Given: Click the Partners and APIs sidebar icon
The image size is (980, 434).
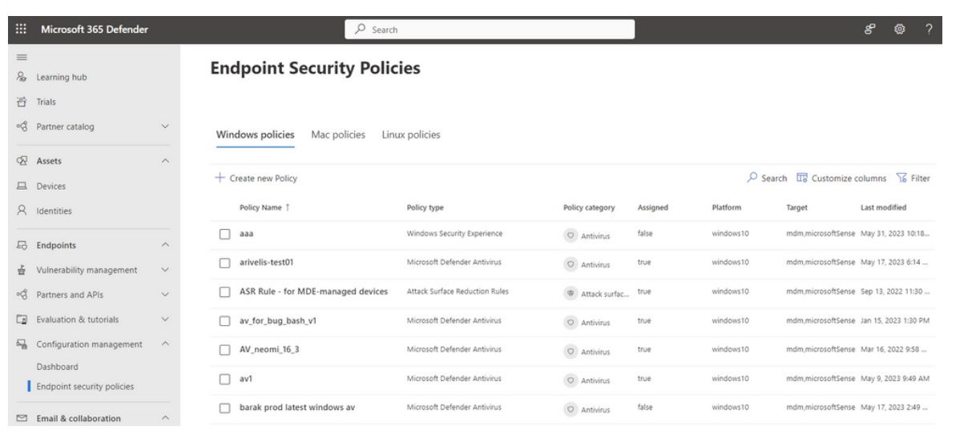Looking at the screenshot, I should click(x=22, y=295).
